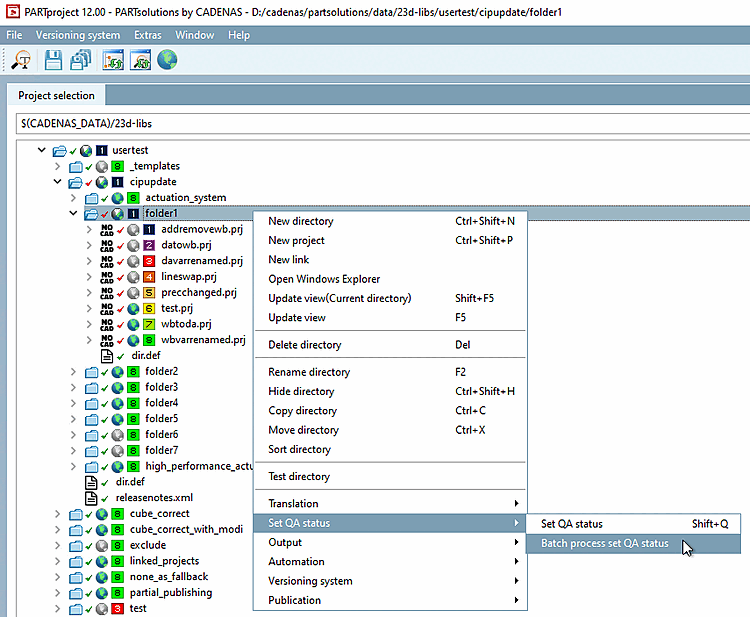Click yellow status 5 icon beside precchanged.prj
Screen dimensions: 750x617
(x=149, y=293)
